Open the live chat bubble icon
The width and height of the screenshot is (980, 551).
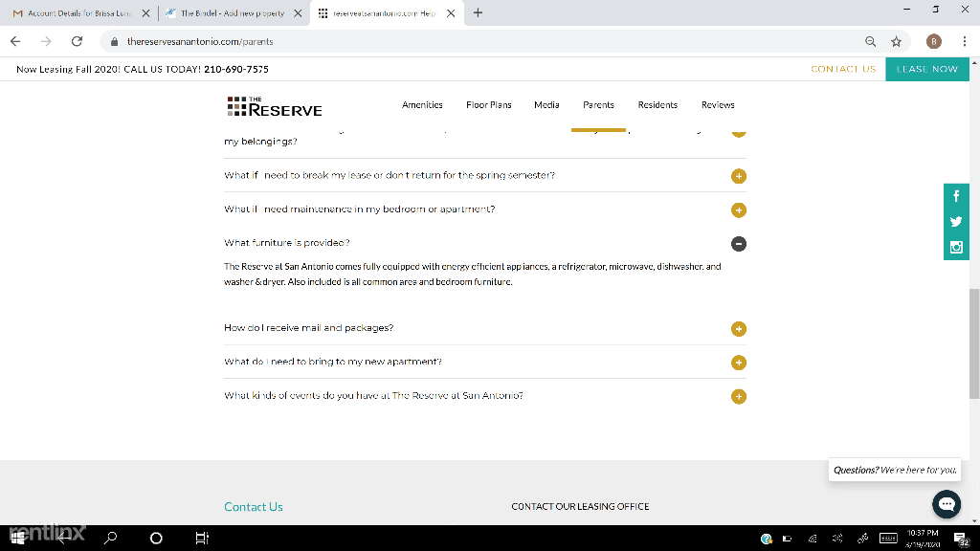[947, 504]
